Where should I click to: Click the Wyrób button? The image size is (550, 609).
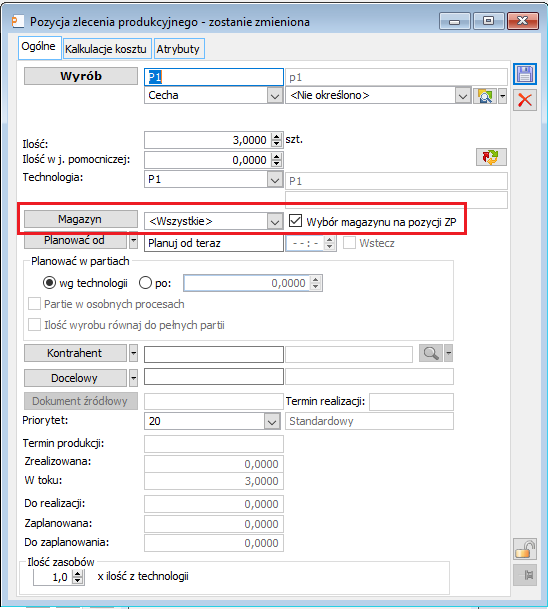[x=81, y=76]
